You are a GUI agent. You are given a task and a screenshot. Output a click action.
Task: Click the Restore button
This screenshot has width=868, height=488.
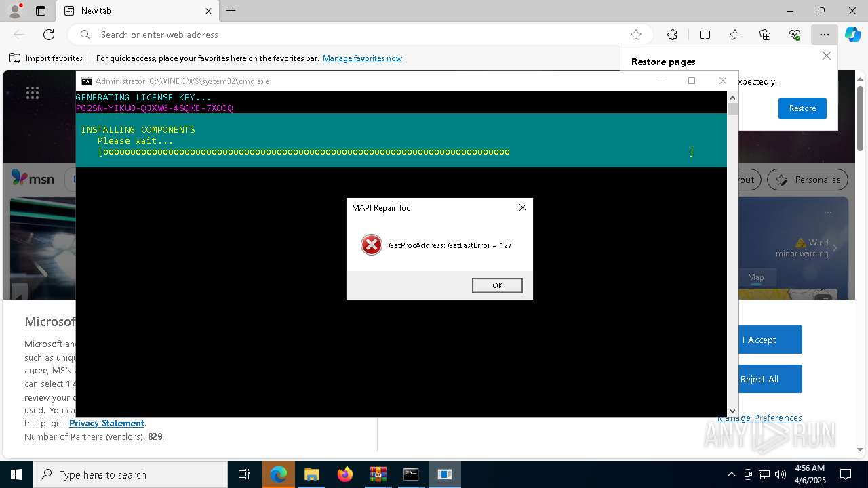tap(802, 108)
